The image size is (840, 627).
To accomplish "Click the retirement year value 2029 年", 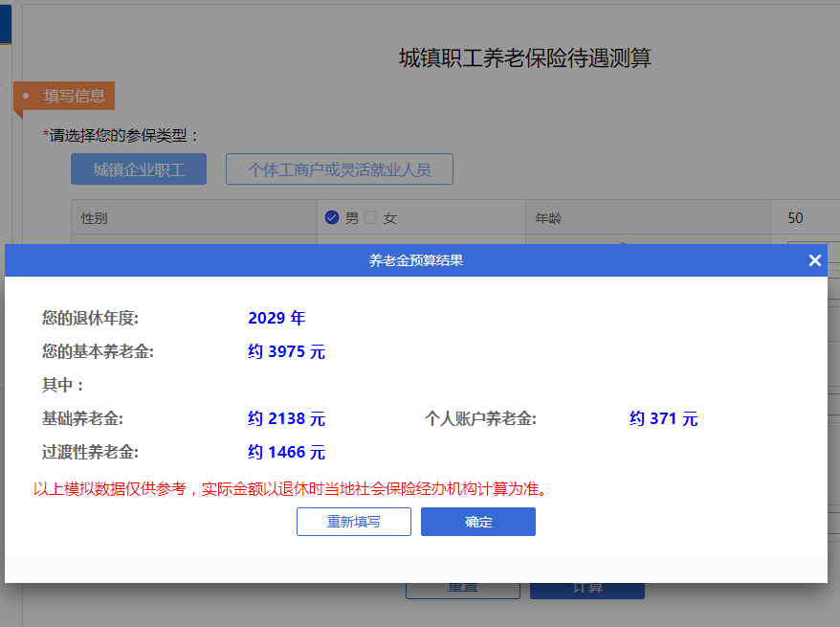I will [x=276, y=319].
